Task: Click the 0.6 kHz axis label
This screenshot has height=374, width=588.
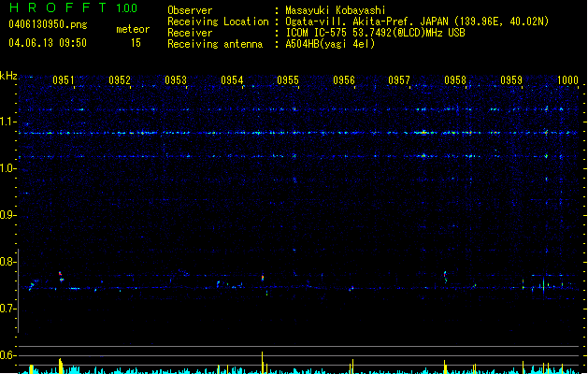Action: 7,355
